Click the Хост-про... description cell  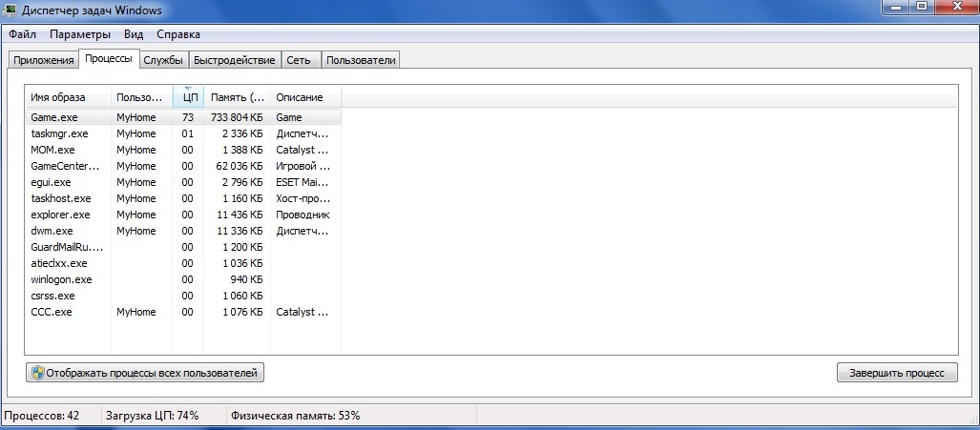pos(302,198)
